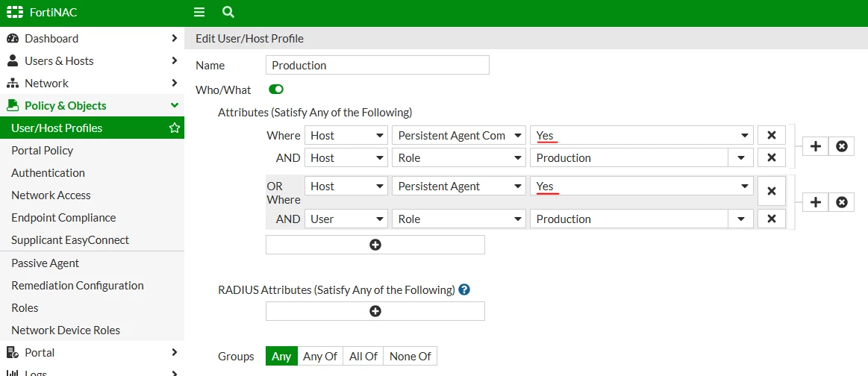Open User dropdown in last AND row
Viewport: 868px width, 376px height.
pyautogui.click(x=346, y=219)
